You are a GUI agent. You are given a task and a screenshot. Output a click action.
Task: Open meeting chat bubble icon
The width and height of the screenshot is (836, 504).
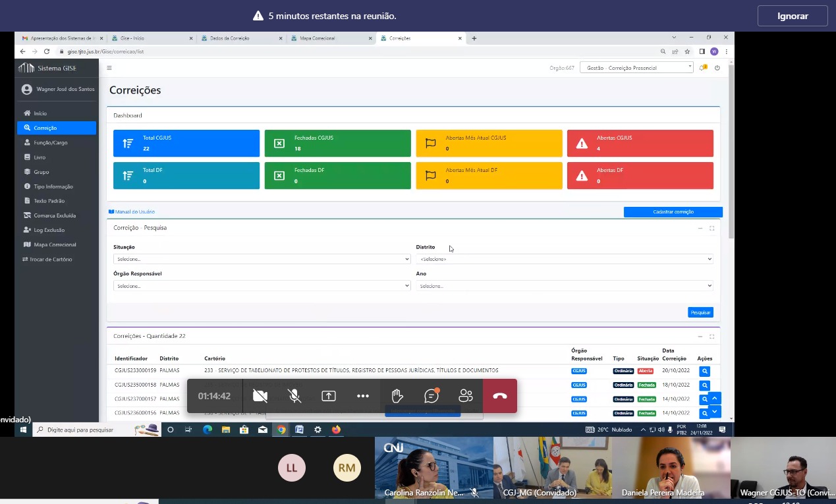click(432, 396)
